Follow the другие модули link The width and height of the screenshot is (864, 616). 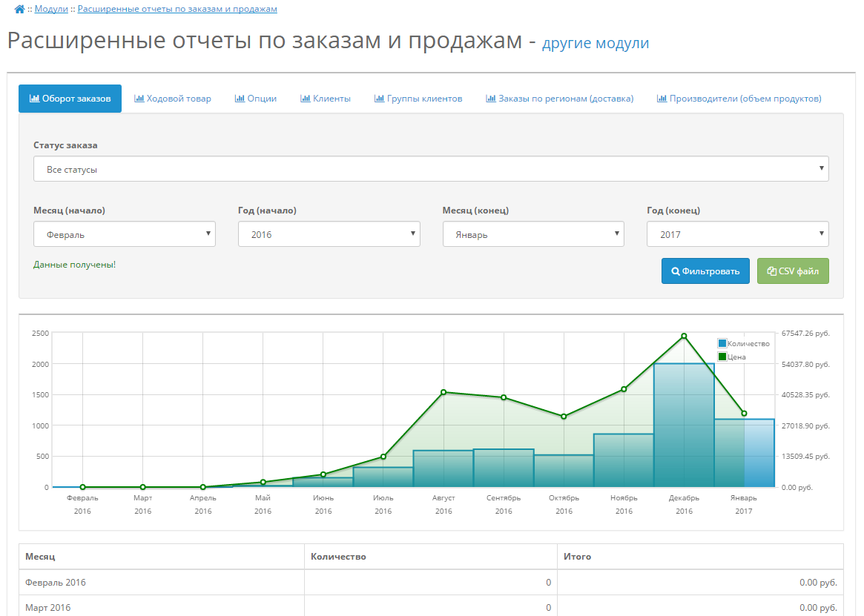pos(595,43)
